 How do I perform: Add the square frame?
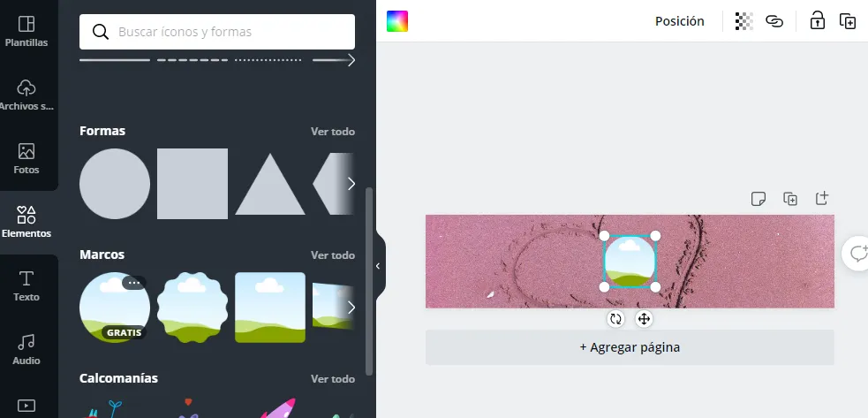270,308
